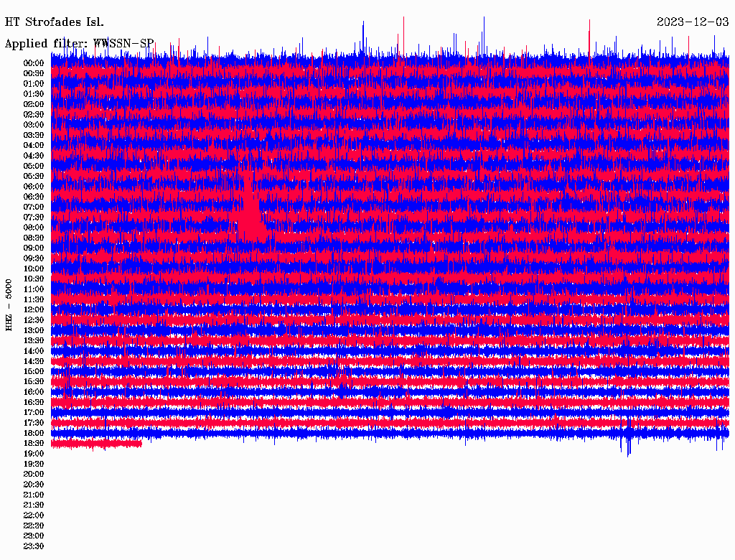Viewport: 735px width, 560px height.
Task: Select the 01:30 time label
Action: (34, 94)
